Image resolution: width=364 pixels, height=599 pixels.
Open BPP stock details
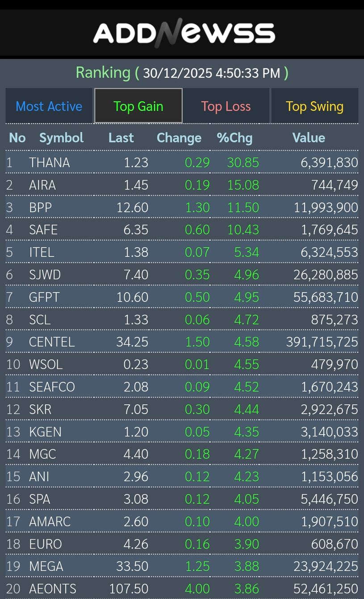(x=41, y=207)
